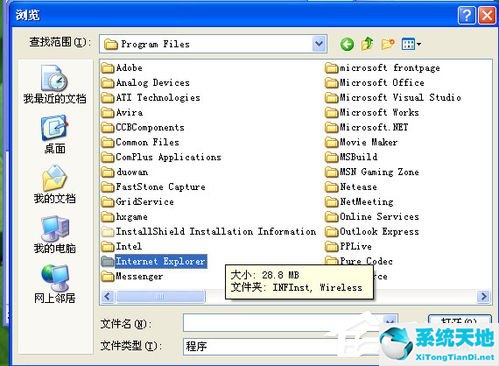Go up one folder level
This screenshot has width=499, height=366.
tap(367, 44)
